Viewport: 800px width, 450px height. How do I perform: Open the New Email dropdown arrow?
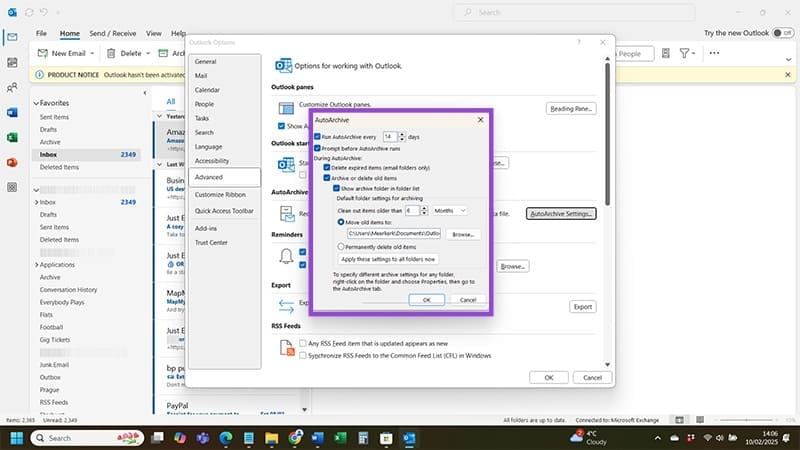tap(92, 53)
